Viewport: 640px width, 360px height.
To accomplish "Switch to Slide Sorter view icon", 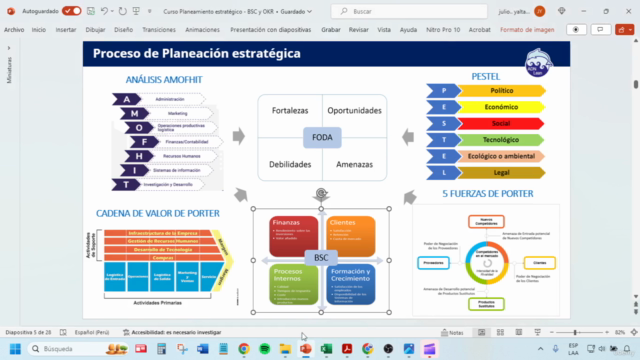I will [x=500, y=333].
